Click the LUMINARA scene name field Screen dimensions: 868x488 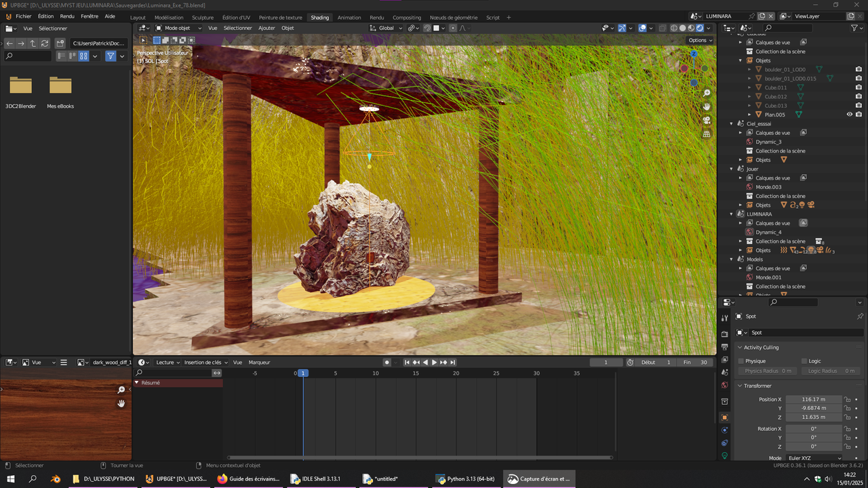[x=726, y=16]
